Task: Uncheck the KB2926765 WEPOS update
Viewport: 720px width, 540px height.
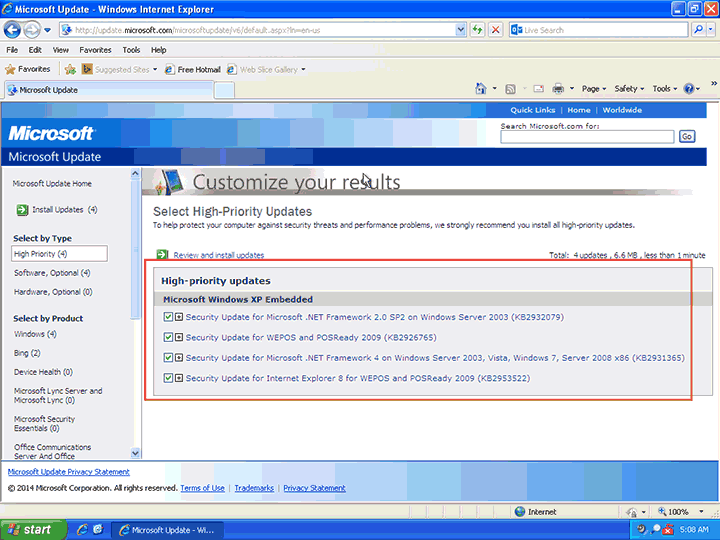Action: [168, 338]
